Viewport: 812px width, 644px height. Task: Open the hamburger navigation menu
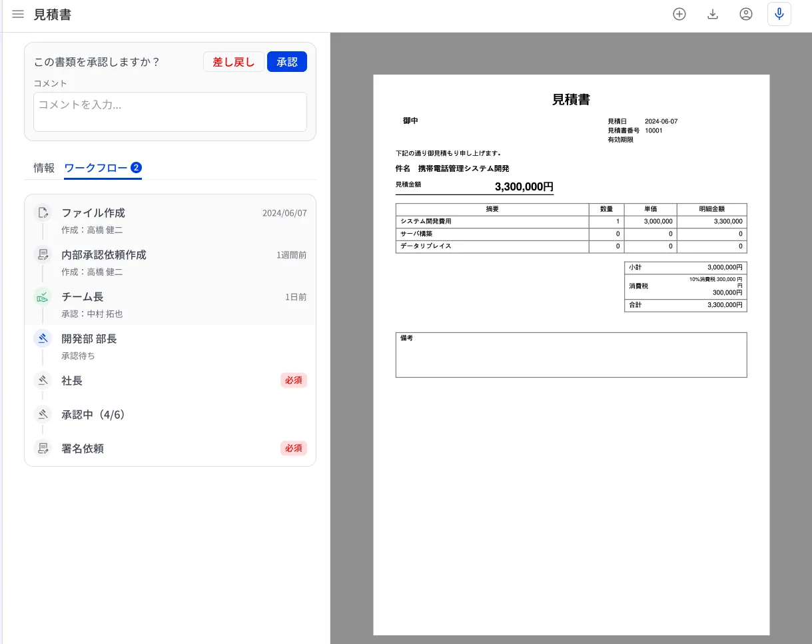pyautogui.click(x=18, y=14)
